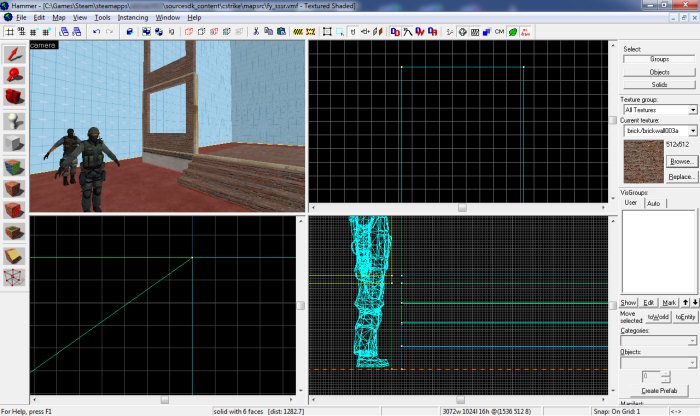
Task: Click the Displacement Mask Solid icon
Action: point(395,32)
